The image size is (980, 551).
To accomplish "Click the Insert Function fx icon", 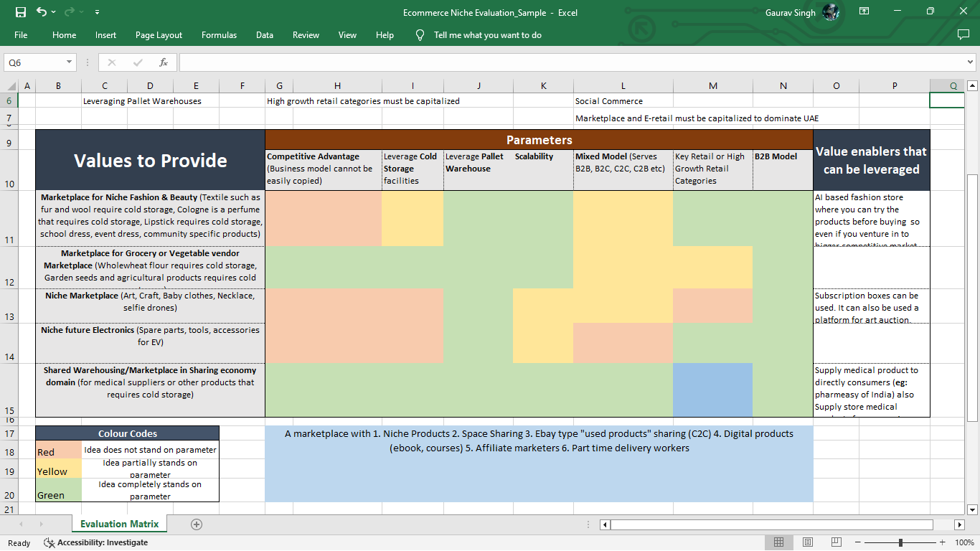I will [164, 62].
